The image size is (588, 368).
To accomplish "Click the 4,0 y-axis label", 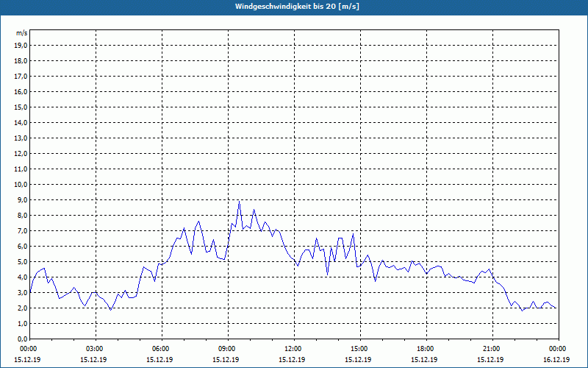I will 22,277.
